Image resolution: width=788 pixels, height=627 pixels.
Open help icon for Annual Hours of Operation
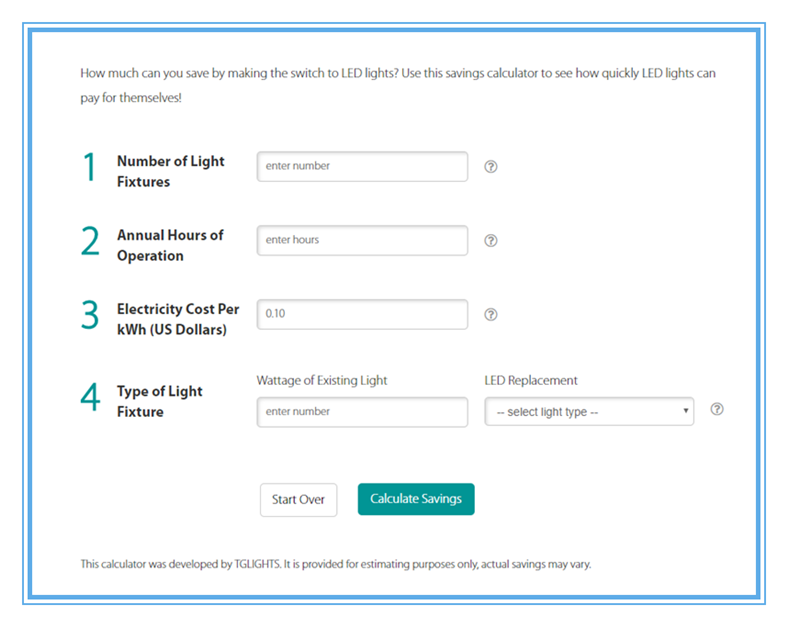pos(490,241)
